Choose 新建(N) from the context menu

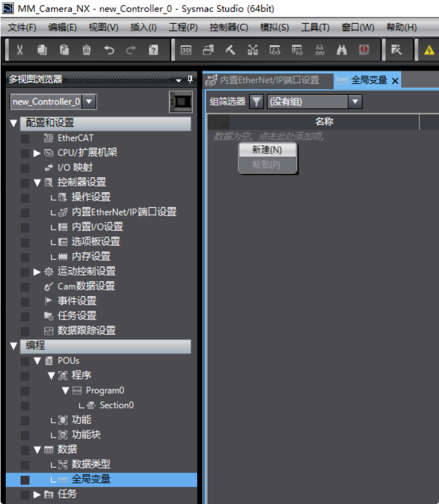pos(267,150)
